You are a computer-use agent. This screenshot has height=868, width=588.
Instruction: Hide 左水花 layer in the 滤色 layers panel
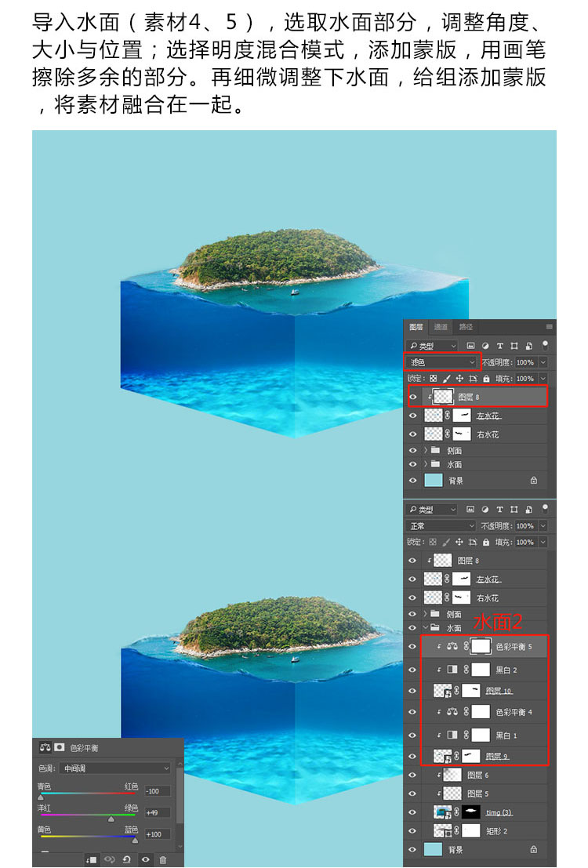[412, 416]
